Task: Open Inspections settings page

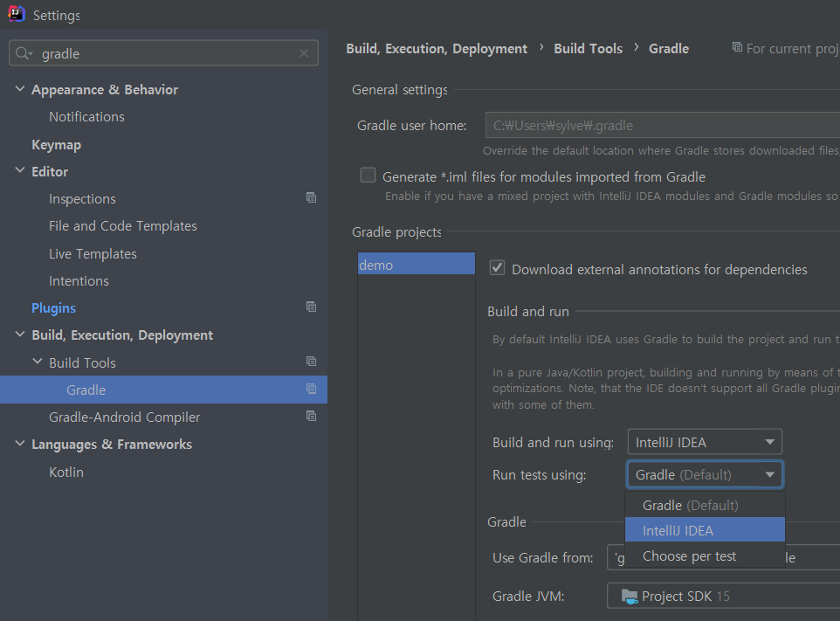Action: point(82,199)
